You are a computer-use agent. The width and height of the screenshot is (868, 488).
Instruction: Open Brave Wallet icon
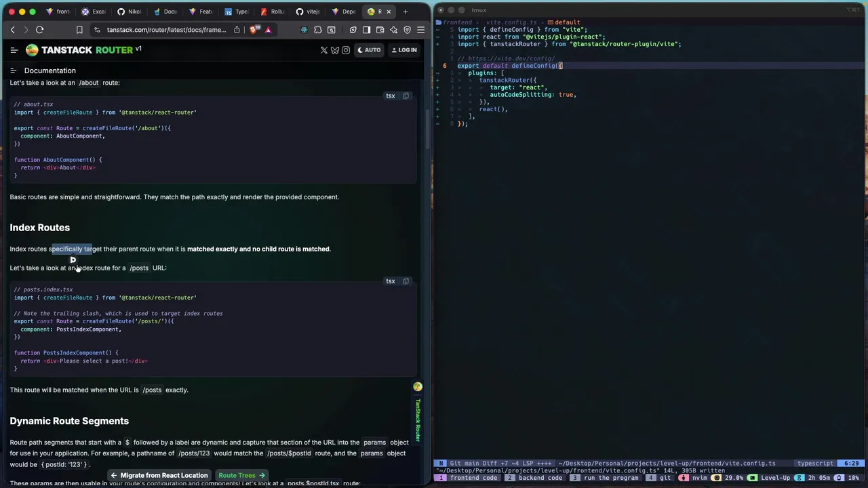click(380, 30)
